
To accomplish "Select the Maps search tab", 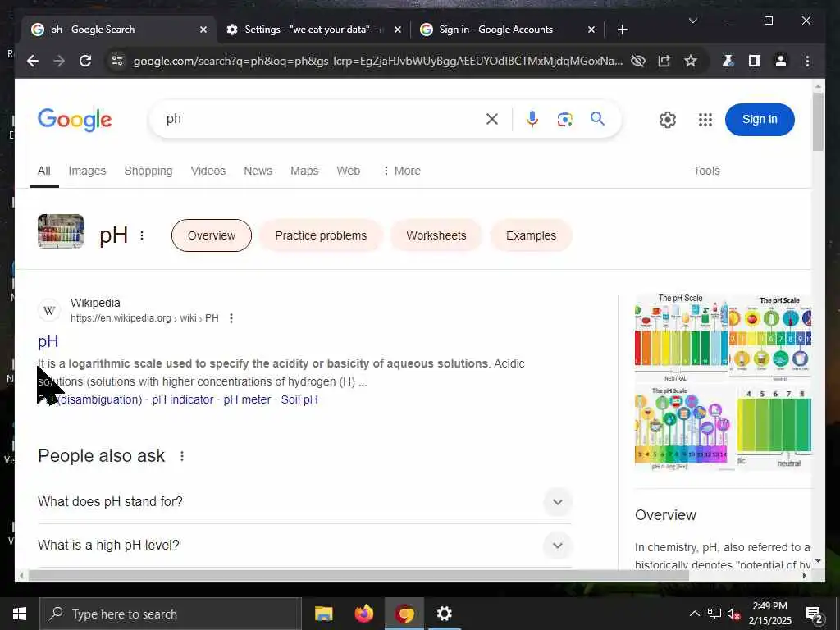I will pos(304,171).
